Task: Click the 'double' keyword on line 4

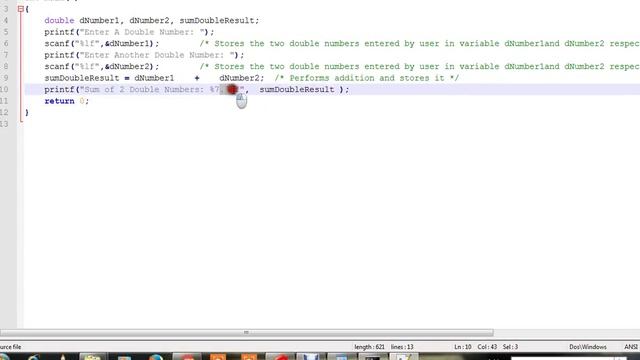Action: click(59, 20)
